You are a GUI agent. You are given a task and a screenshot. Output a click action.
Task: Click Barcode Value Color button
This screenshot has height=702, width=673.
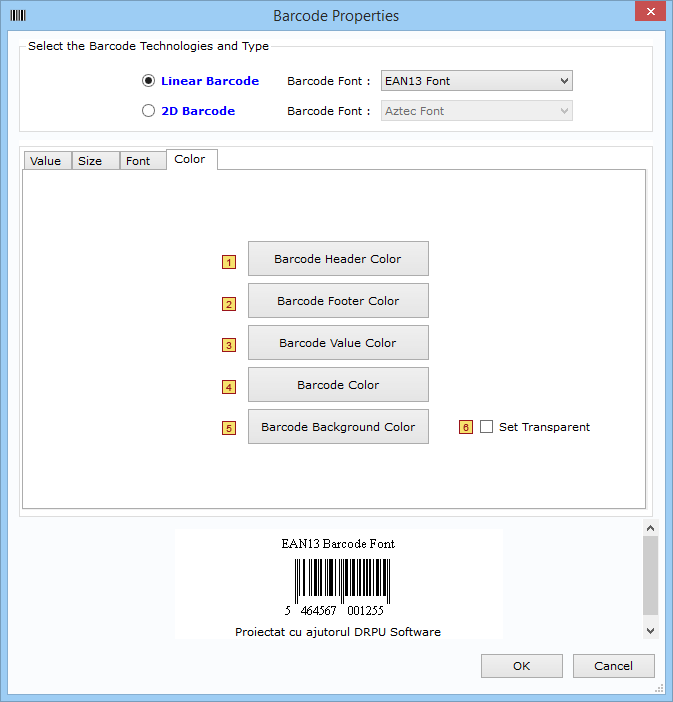coord(338,343)
